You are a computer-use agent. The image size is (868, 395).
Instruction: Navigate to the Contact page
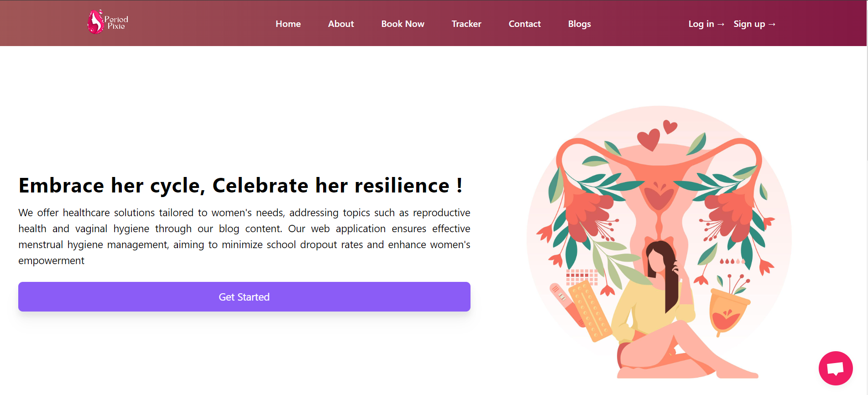click(524, 24)
